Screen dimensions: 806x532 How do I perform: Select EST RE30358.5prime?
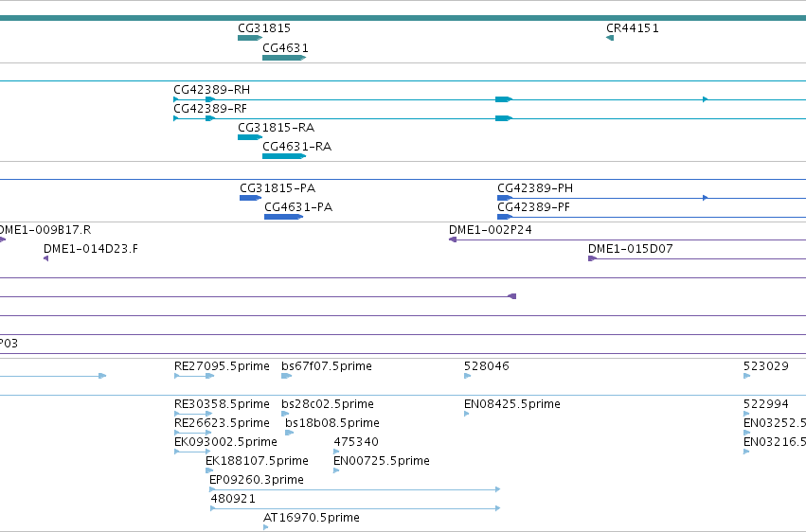(x=222, y=404)
